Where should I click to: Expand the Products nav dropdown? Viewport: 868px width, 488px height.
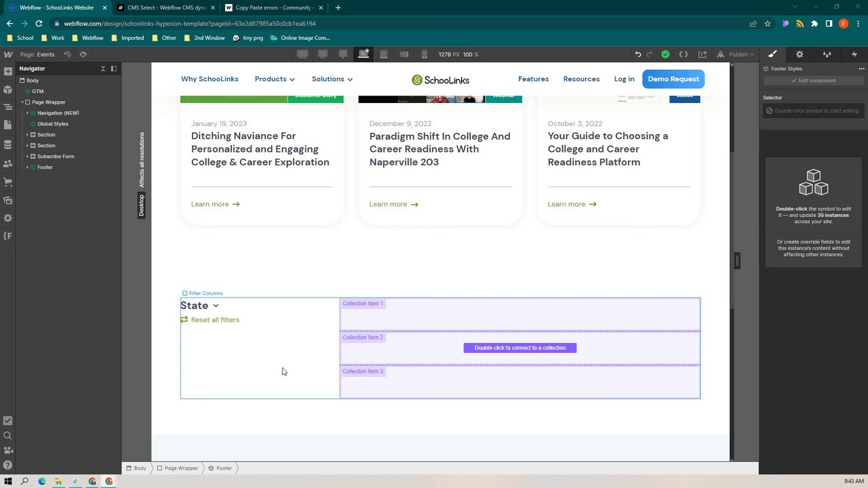point(275,79)
